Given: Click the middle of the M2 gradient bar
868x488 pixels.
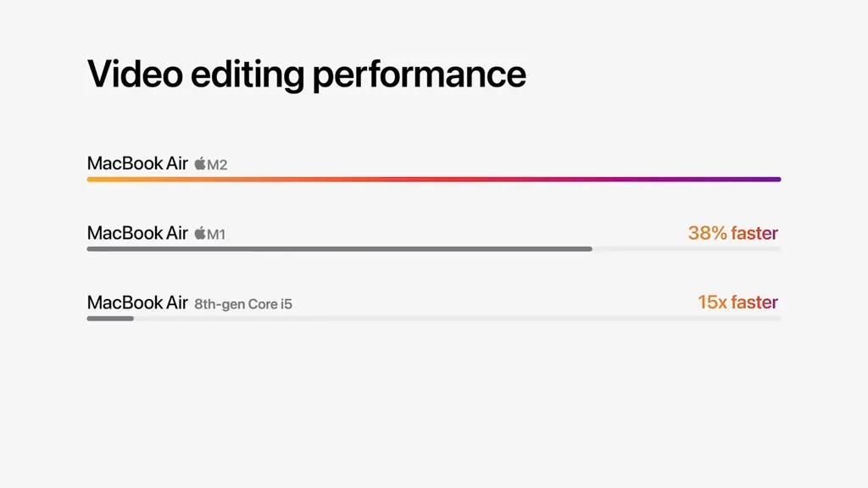Looking at the screenshot, I should point(433,180).
